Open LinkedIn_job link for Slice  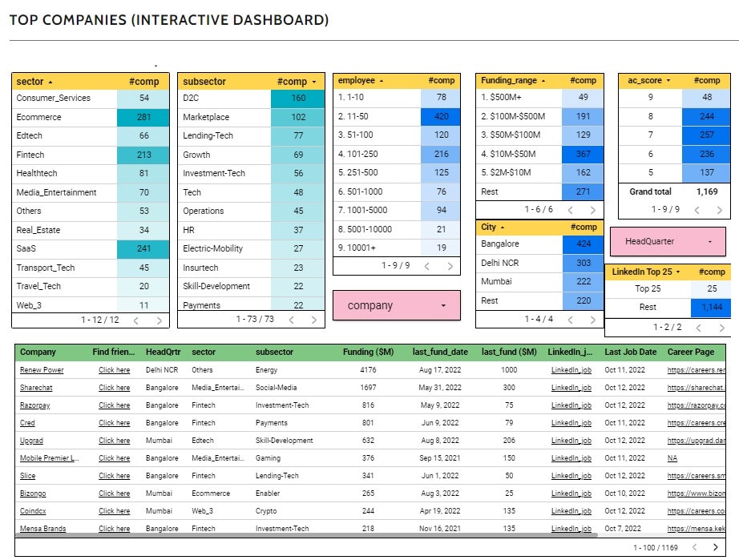pyautogui.click(x=571, y=476)
